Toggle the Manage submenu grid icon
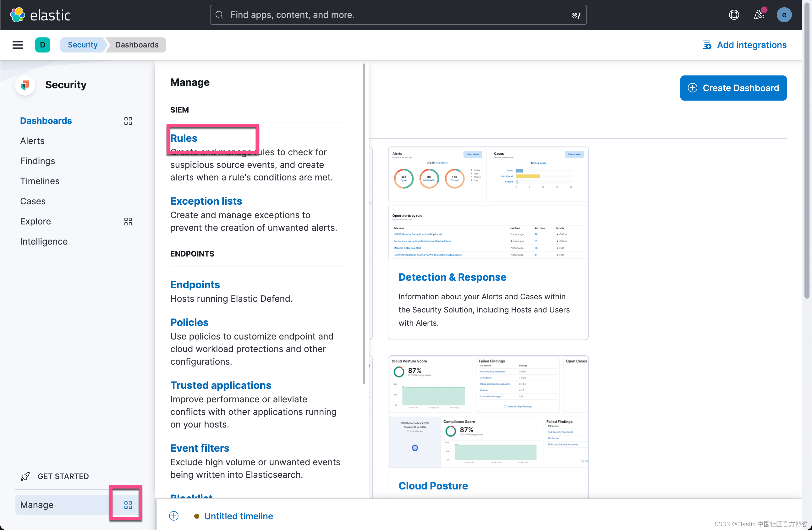The height and width of the screenshot is (530, 812). 128,505
